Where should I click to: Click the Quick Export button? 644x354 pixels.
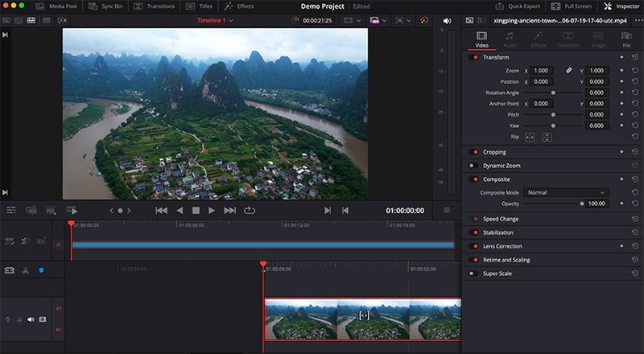tap(518, 6)
